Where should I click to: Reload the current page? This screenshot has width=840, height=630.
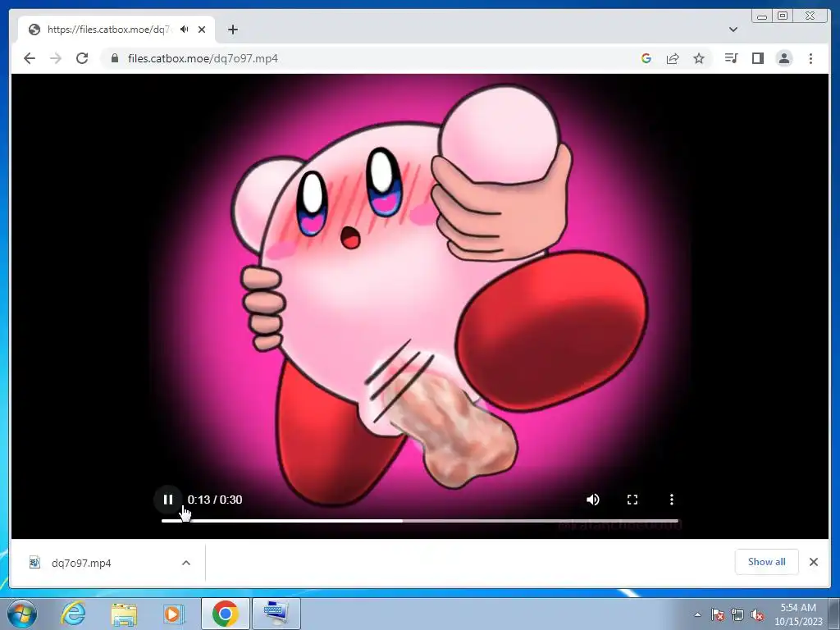pyautogui.click(x=82, y=58)
